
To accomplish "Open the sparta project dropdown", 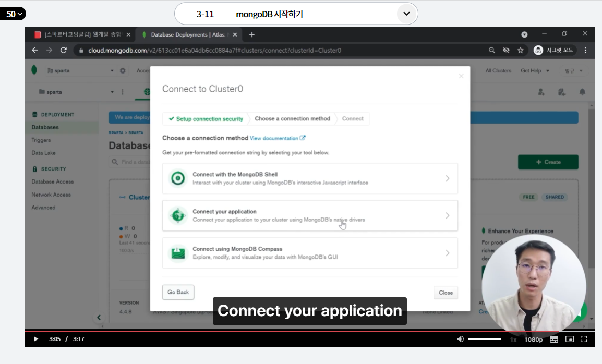I will click(x=76, y=92).
